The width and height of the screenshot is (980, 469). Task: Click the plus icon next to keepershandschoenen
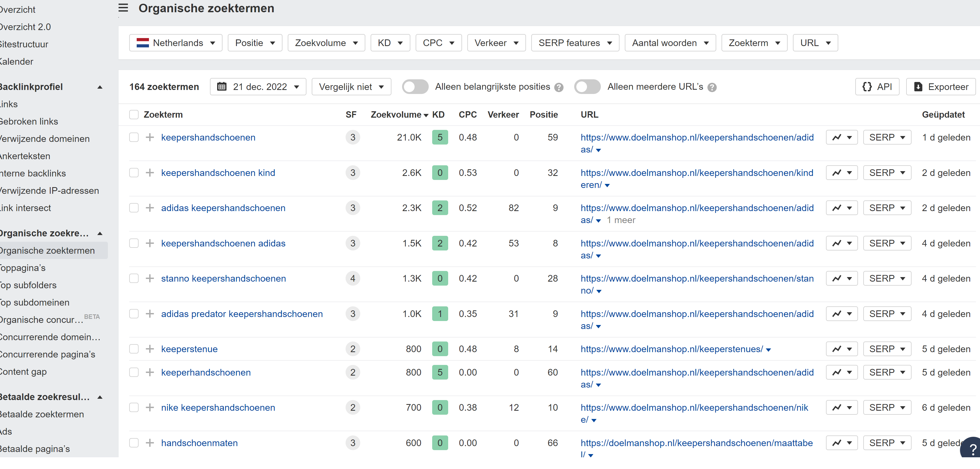(150, 137)
